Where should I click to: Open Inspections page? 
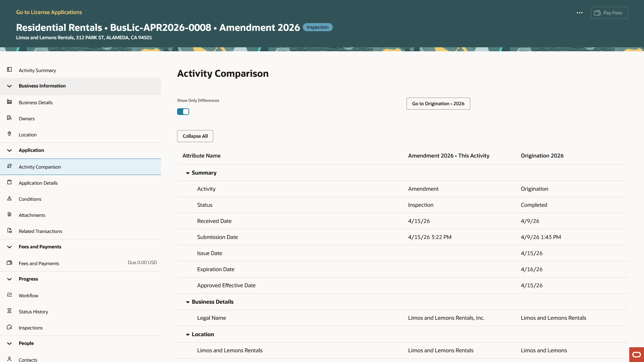[x=31, y=328]
